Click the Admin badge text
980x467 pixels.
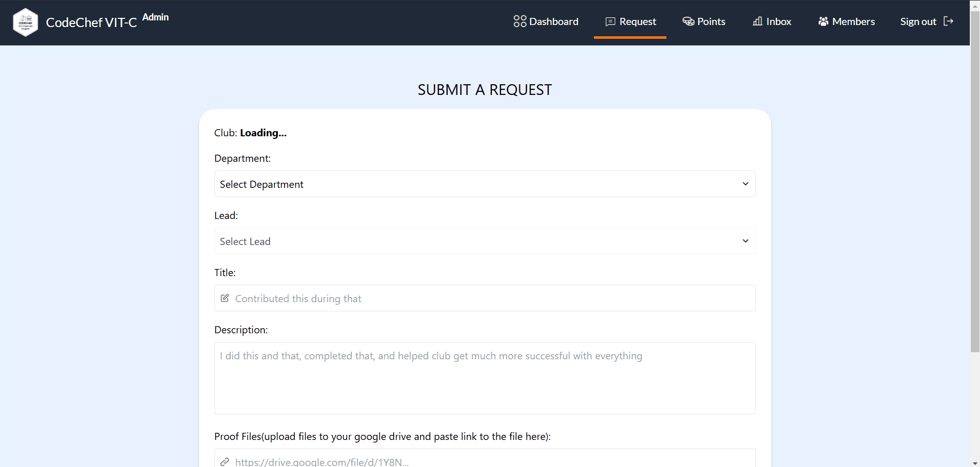pos(155,17)
